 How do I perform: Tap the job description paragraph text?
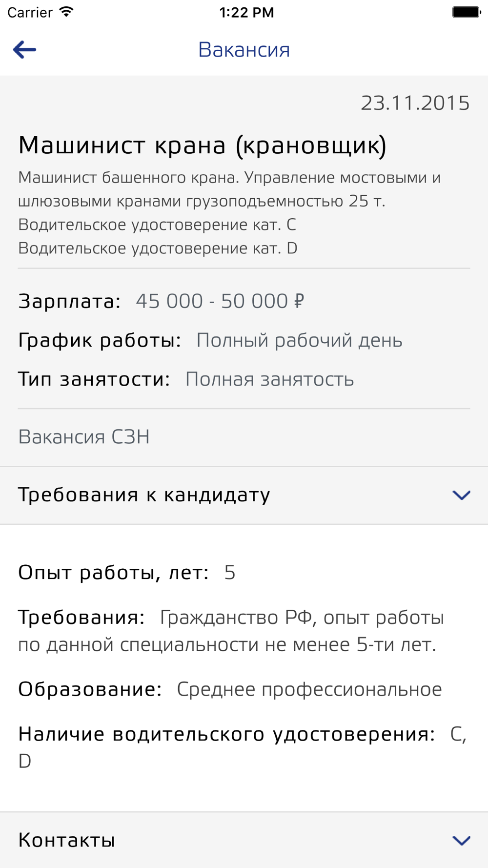tap(229, 213)
